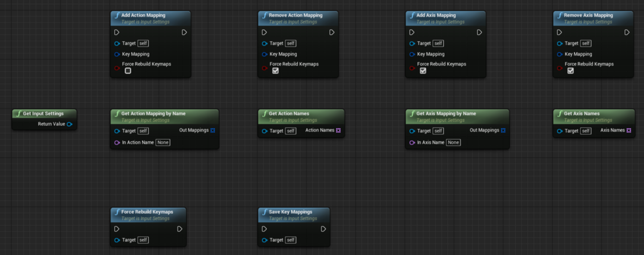Click the Target pin on Get Action Mapping by Name
This screenshot has height=255, width=644.
[117, 131]
